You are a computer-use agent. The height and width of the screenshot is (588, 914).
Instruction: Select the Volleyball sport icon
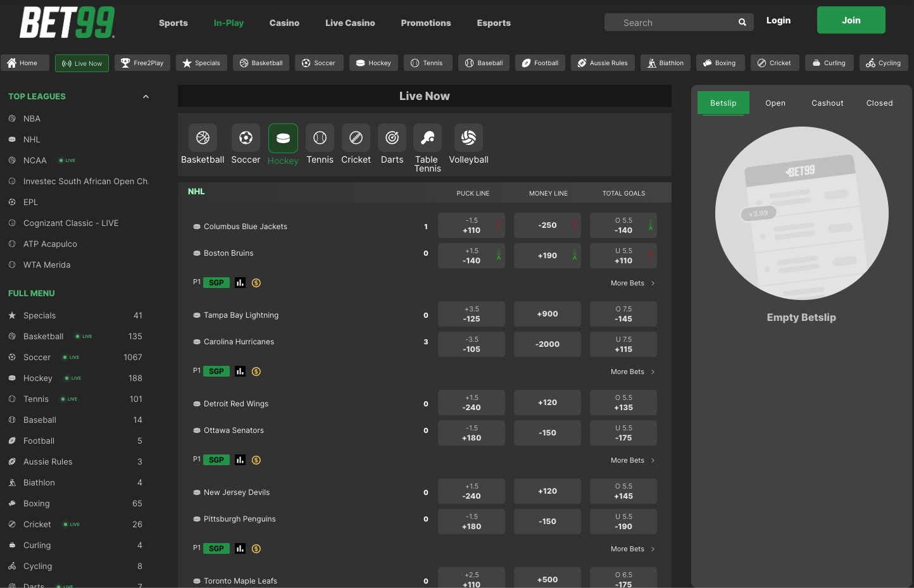[468, 138]
